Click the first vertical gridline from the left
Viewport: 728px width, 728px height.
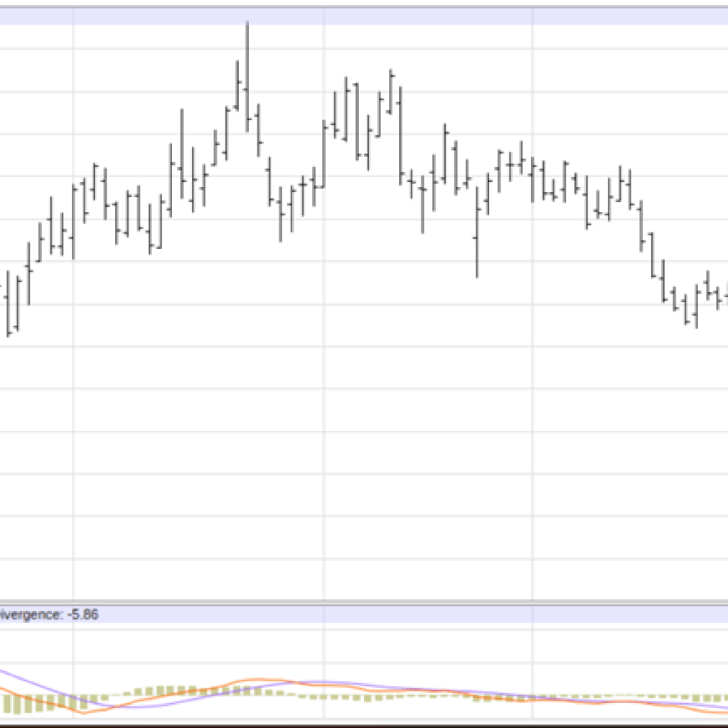click(x=73, y=427)
